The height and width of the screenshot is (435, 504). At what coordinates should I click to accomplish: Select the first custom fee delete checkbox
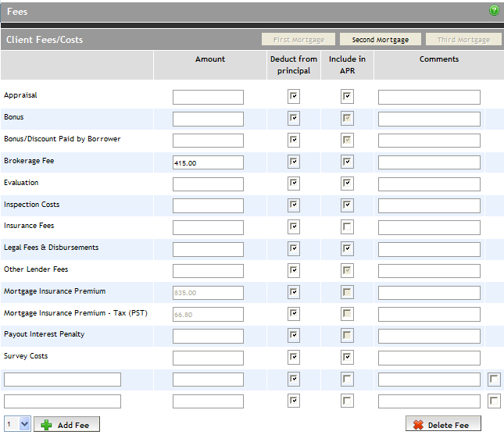494,380
